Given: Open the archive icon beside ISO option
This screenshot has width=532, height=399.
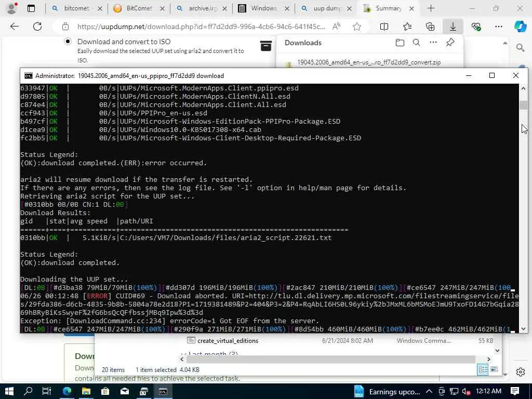Looking at the screenshot, I should click(266, 46).
